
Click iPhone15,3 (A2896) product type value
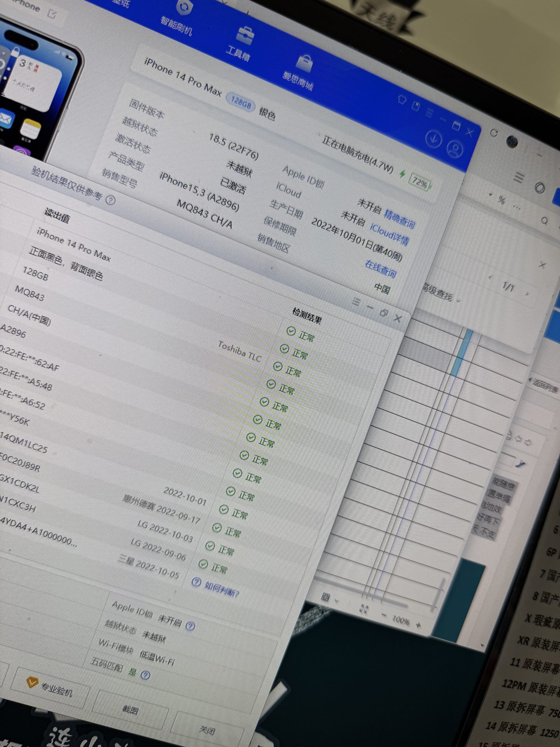199,191
